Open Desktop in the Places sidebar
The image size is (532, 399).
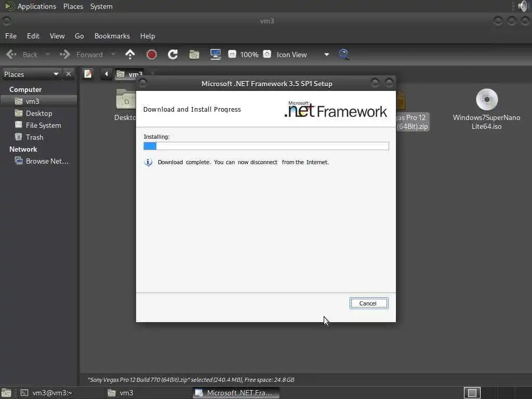click(x=39, y=113)
